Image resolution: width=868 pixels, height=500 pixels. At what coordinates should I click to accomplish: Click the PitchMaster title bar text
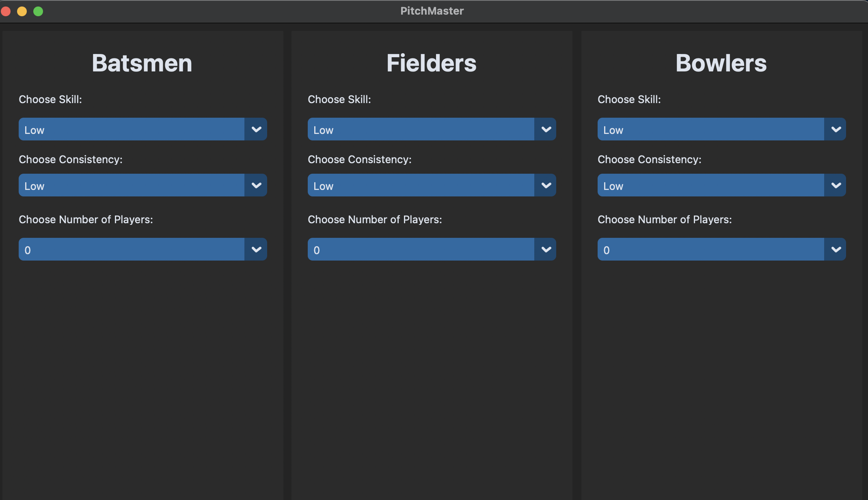coord(432,11)
